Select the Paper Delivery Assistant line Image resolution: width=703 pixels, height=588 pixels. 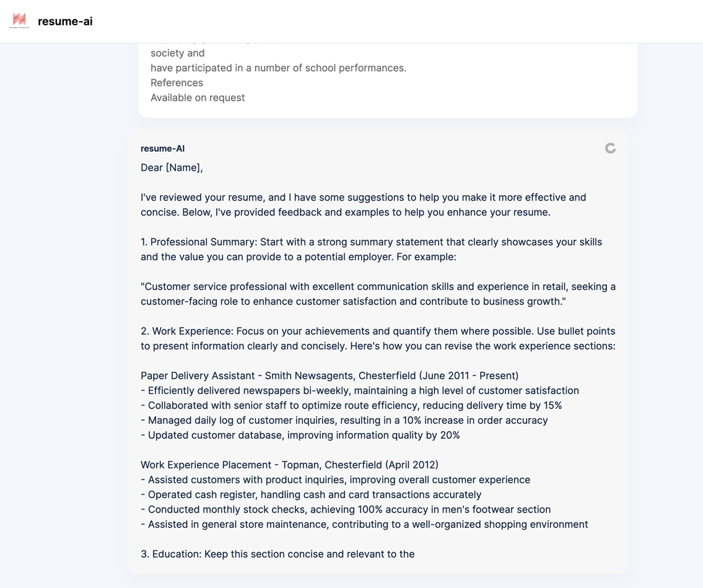330,375
